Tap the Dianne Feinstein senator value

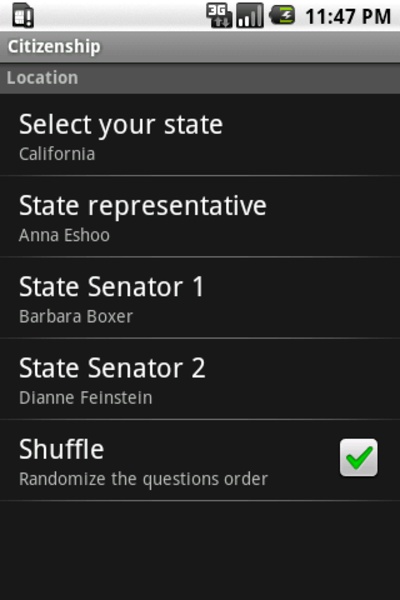click(x=86, y=398)
